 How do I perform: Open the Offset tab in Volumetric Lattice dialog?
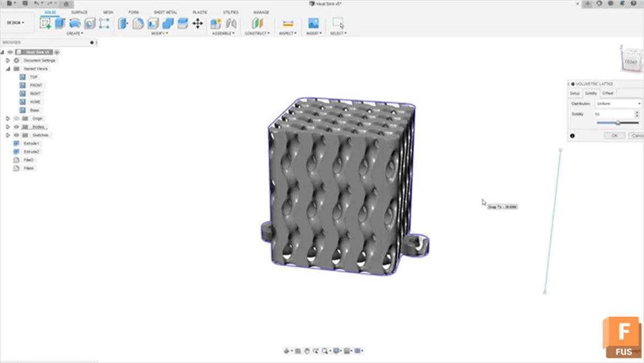[608, 94]
